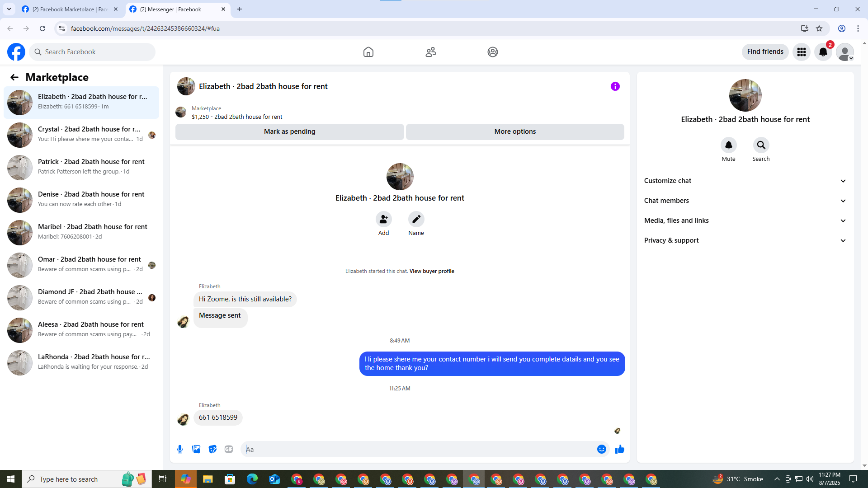Edit chat name with the pencil icon
868x488 pixels.
tap(416, 219)
